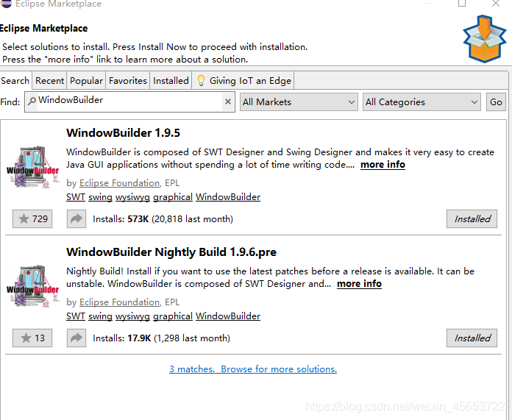Image resolution: width=512 pixels, height=420 pixels.
Task: Open Eclipse Foundation link under WindowBuilder 1.9.5
Action: (119, 183)
